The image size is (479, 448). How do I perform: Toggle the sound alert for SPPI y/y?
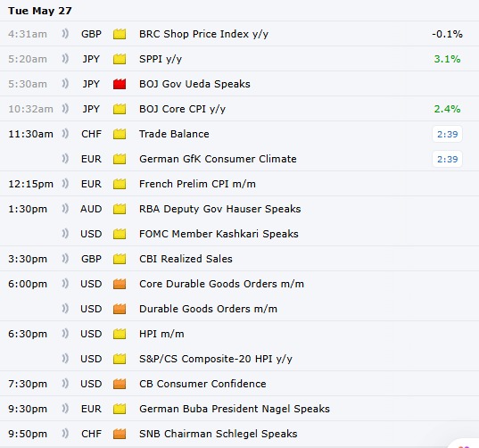click(65, 58)
